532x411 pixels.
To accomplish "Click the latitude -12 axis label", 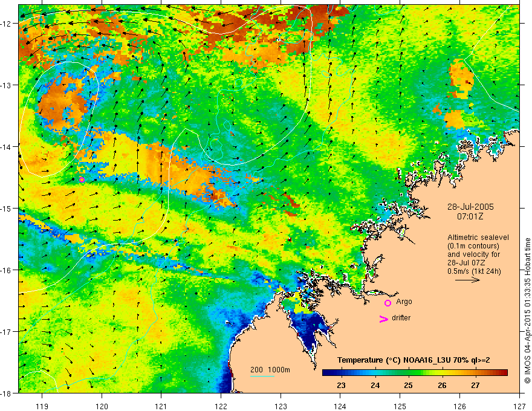I will click(x=7, y=24).
